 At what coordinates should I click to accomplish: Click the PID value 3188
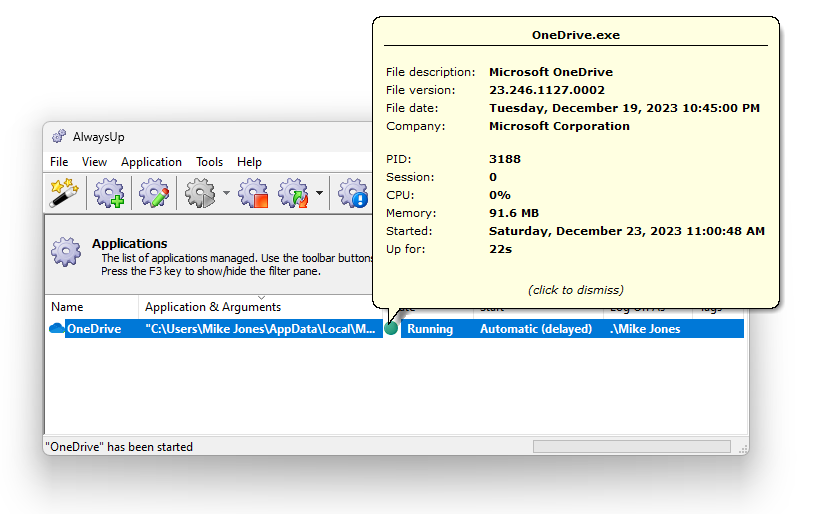(504, 159)
